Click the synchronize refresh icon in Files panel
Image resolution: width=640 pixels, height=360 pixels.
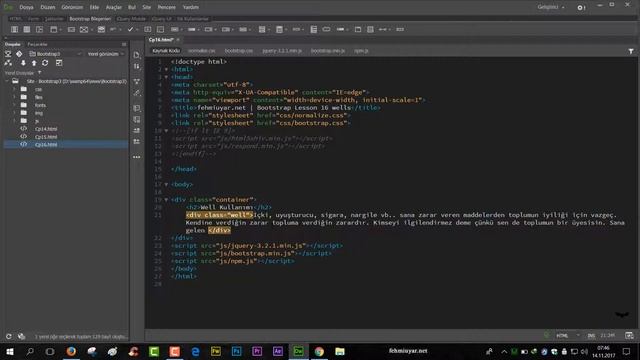[45, 63]
